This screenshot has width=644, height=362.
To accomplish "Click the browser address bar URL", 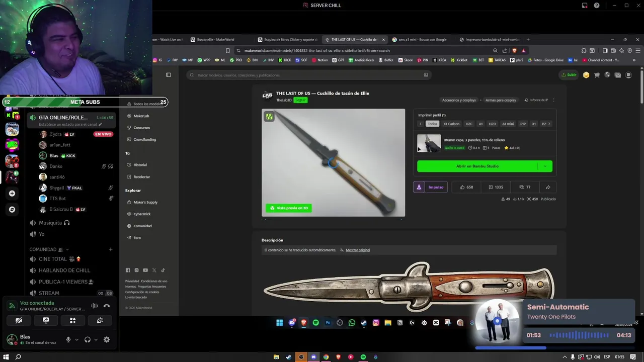I will coord(317,51).
